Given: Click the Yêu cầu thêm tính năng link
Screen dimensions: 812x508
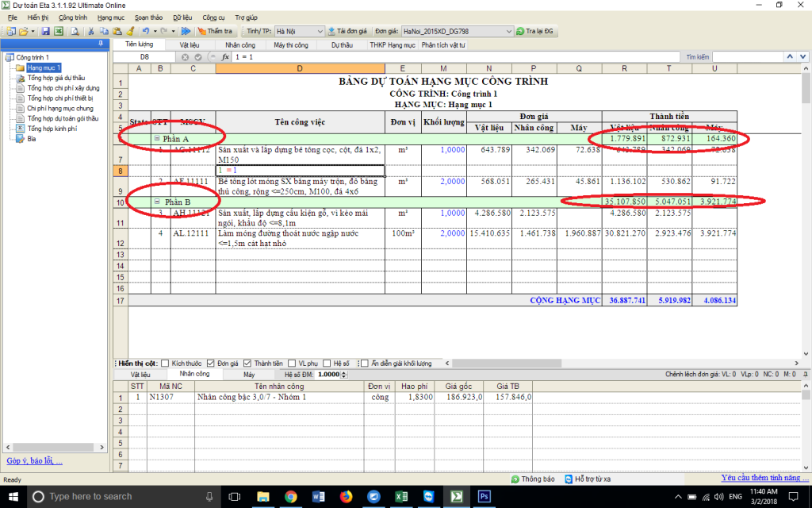Looking at the screenshot, I should 764,478.
